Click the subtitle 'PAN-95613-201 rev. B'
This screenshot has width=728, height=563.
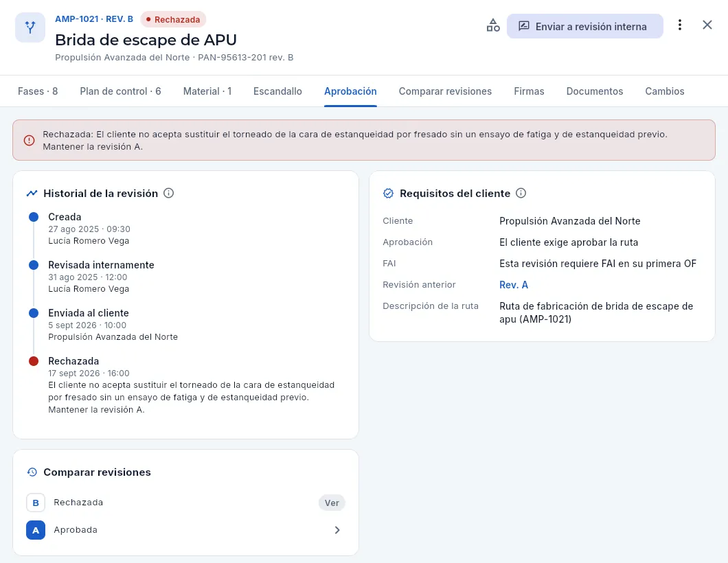tap(246, 58)
